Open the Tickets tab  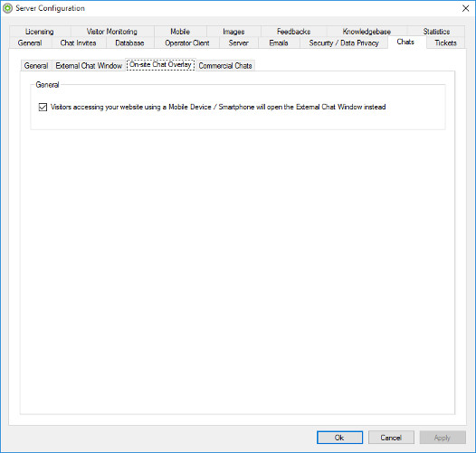445,42
